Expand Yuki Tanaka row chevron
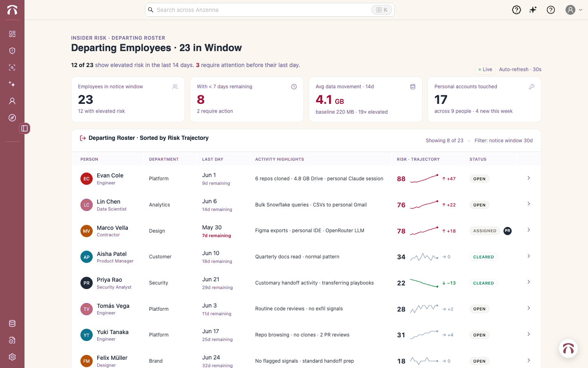588x368 pixels. 529,334
